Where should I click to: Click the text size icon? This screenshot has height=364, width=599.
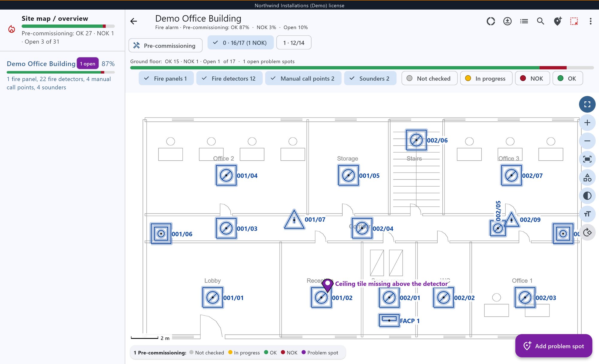click(x=587, y=214)
